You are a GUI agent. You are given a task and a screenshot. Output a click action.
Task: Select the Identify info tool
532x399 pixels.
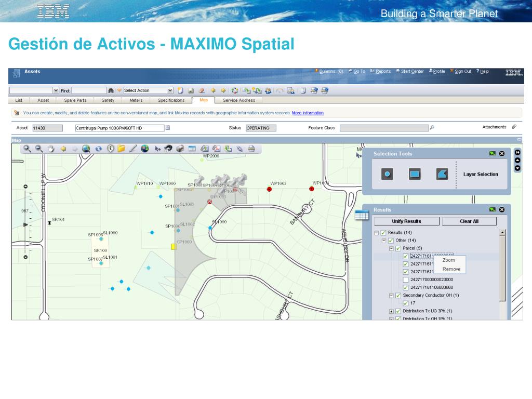click(x=110, y=149)
